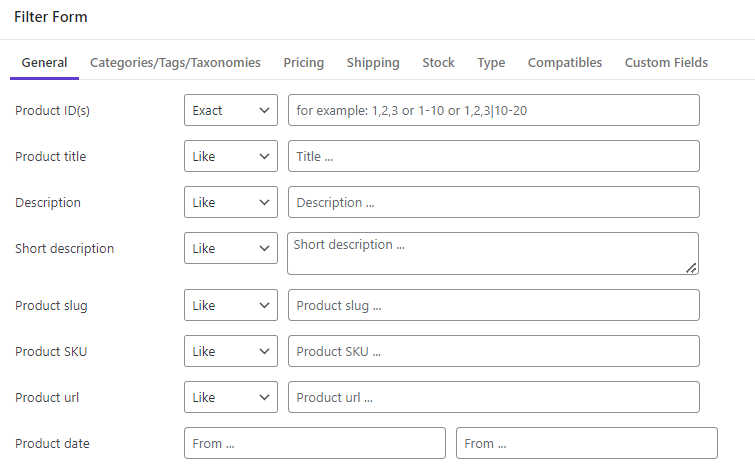Open the Product ID(s) Exact dropdown

[x=231, y=110]
